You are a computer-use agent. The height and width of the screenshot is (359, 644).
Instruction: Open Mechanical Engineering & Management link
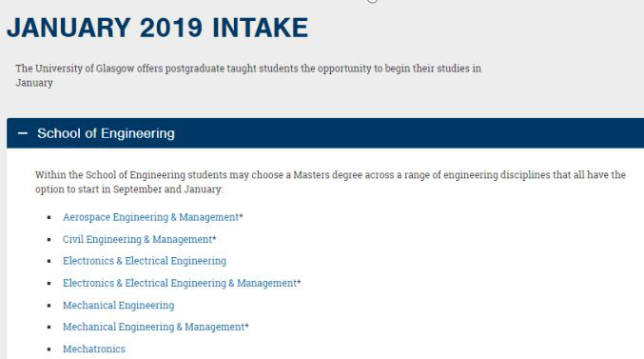(x=153, y=327)
